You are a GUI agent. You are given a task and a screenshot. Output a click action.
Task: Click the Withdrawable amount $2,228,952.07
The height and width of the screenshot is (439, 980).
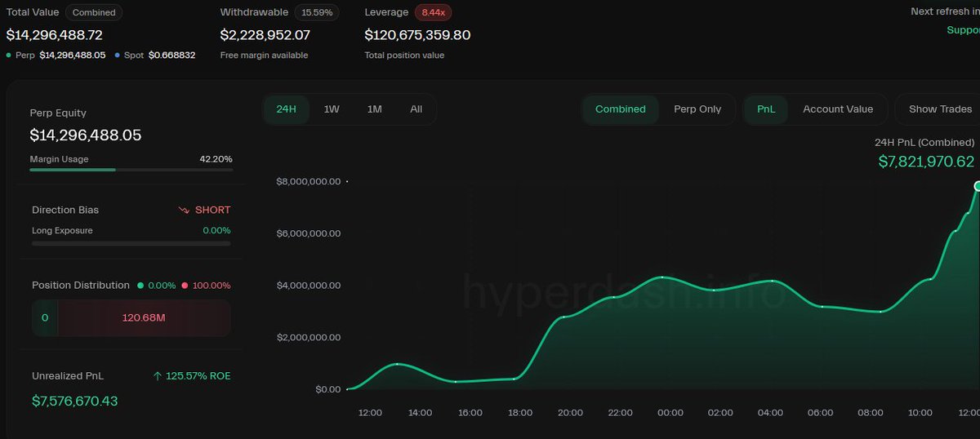[265, 35]
